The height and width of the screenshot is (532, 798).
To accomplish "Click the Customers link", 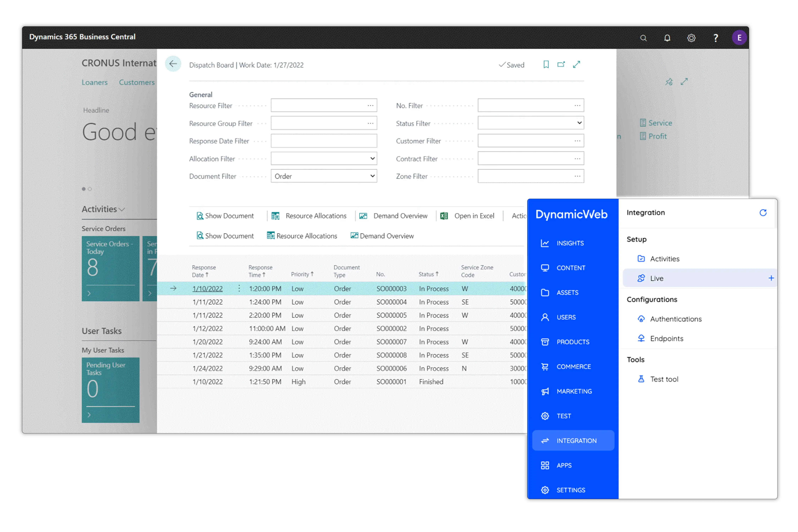I will [x=136, y=82].
